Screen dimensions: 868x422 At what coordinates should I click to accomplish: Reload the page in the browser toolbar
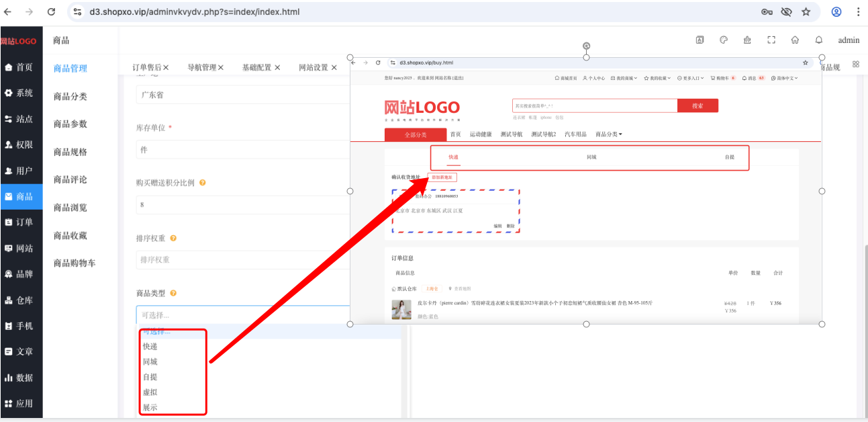pos(52,11)
